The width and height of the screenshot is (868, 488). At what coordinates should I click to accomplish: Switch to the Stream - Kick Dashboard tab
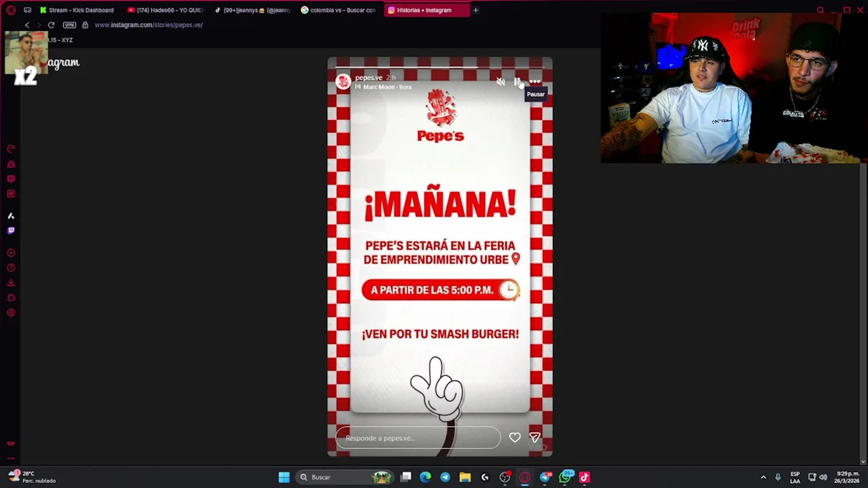tap(77, 10)
